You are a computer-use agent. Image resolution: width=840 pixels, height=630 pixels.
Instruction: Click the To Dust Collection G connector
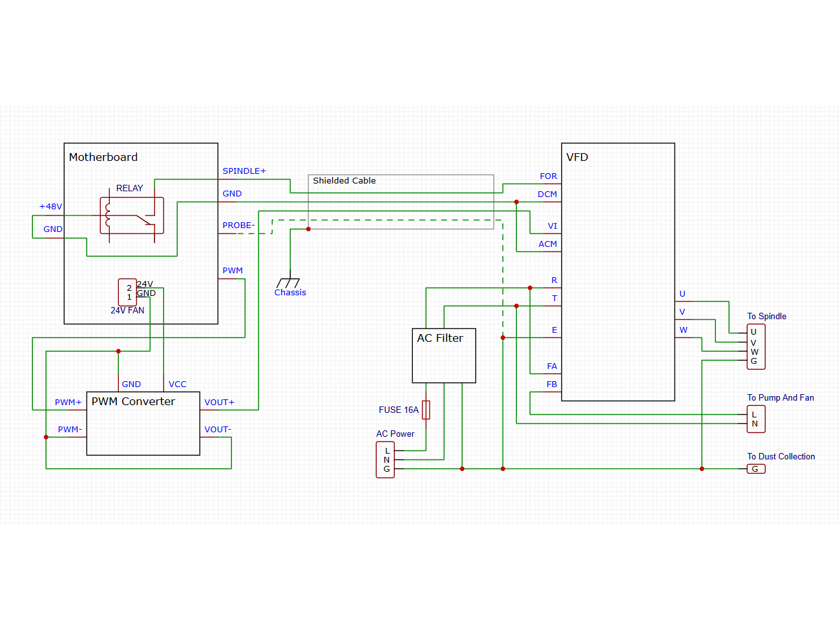[756, 469]
